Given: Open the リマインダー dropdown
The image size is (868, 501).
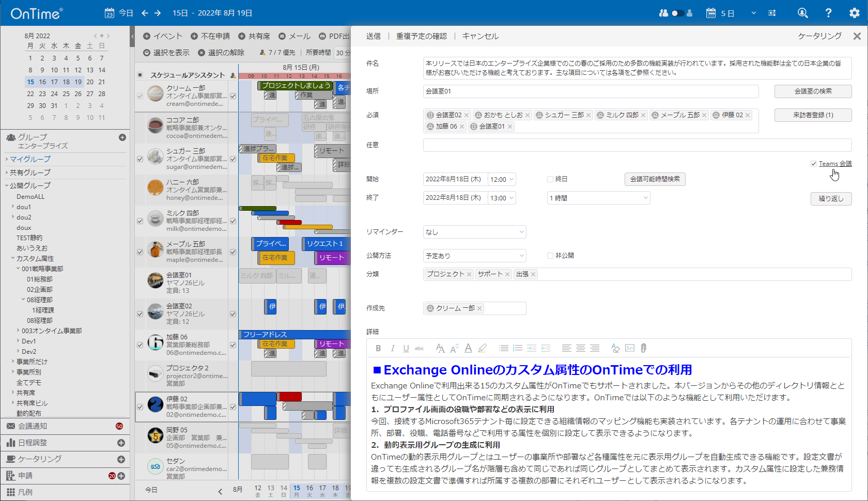Looking at the screenshot, I should (x=474, y=231).
